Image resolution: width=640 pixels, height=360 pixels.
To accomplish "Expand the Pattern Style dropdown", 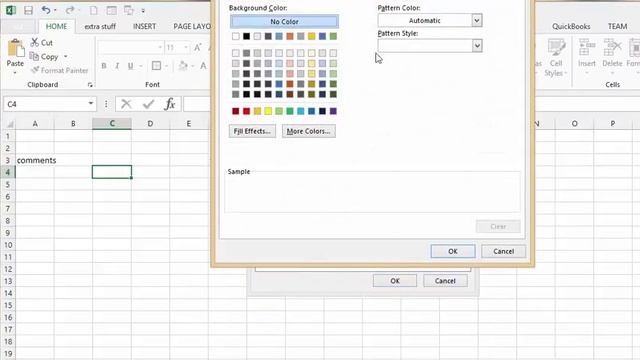I will pos(477,45).
